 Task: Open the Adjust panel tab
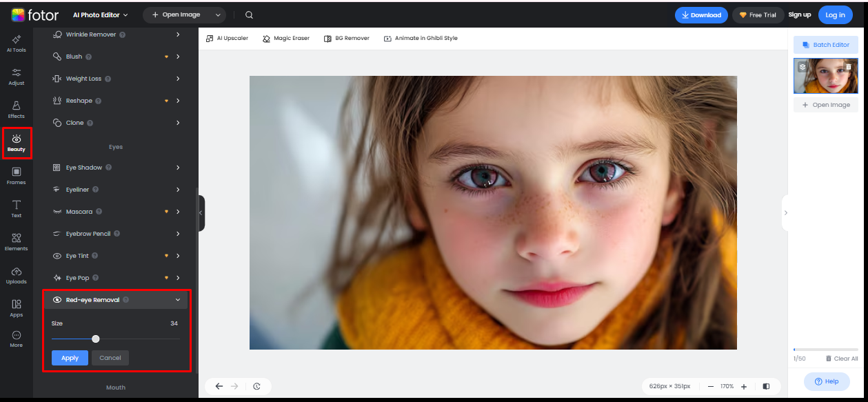[16, 76]
